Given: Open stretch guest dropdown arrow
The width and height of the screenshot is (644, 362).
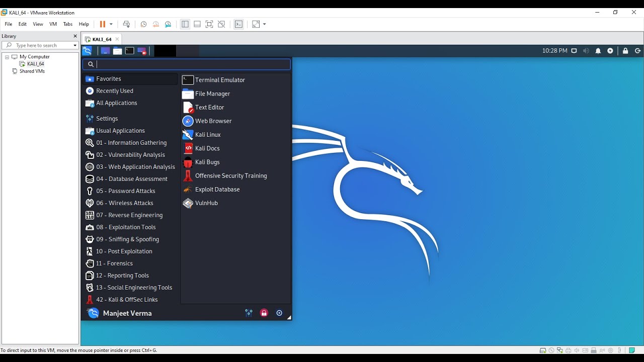Looking at the screenshot, I should click(x=265, y=24).
